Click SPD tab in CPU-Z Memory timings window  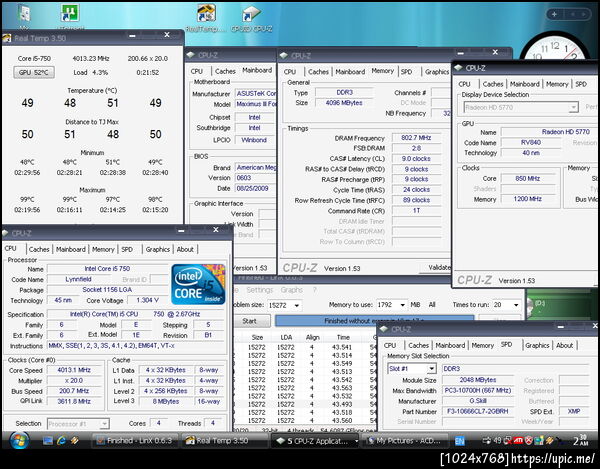(407, 72)
